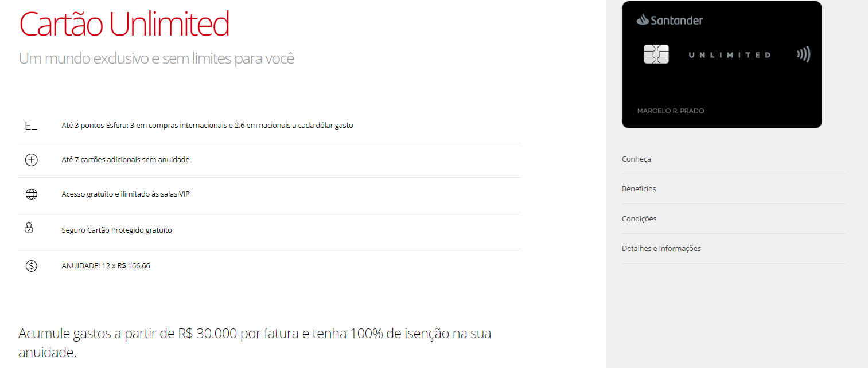This screenshot has width=868, height=368.
Task: Click the Cartão Unlimited heading
Action: click(x=124, y=24)
